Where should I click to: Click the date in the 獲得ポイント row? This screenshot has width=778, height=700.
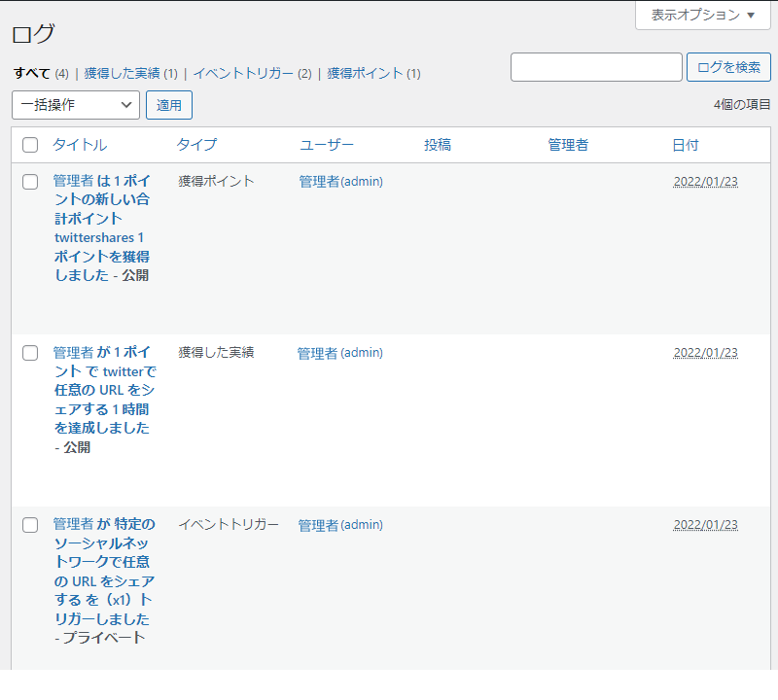[x=706, y=182]
